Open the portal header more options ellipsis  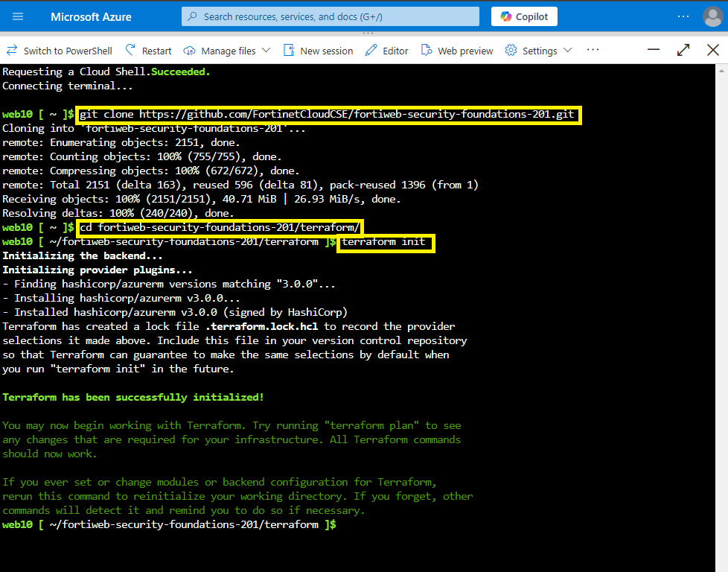pos(683,16)
